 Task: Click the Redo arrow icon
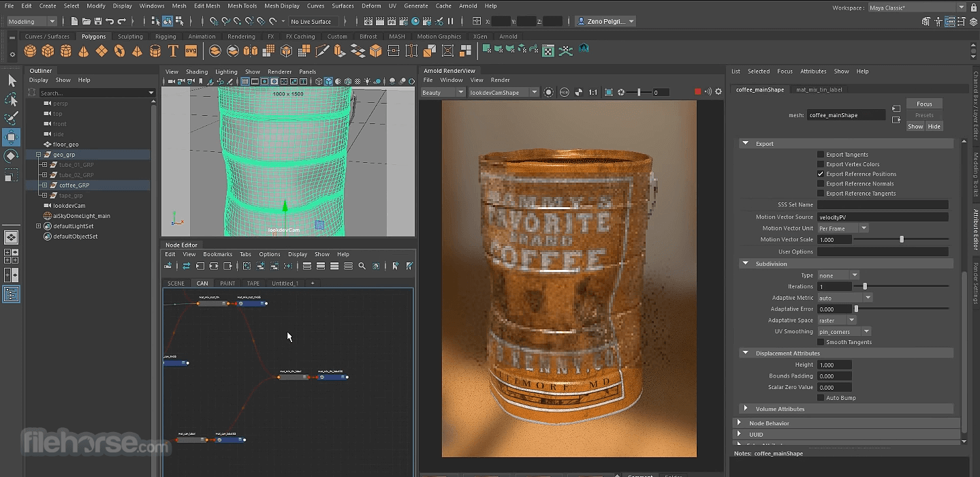tap(121, 22)
